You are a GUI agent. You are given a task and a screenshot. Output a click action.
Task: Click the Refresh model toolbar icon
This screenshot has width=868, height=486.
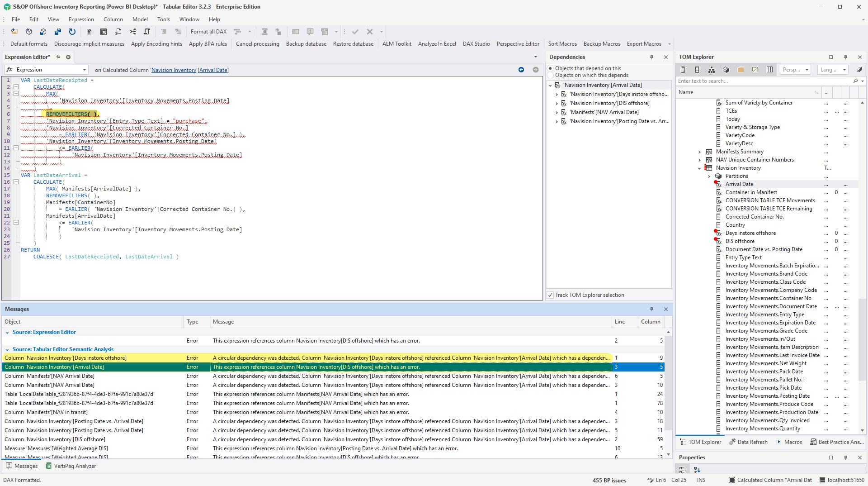click(72, 32)
